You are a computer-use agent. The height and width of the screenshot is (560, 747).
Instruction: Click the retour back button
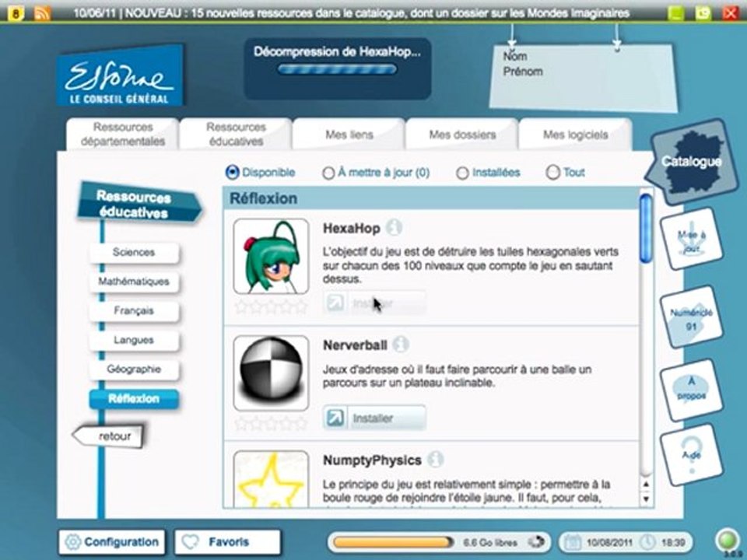coord(109,436)
